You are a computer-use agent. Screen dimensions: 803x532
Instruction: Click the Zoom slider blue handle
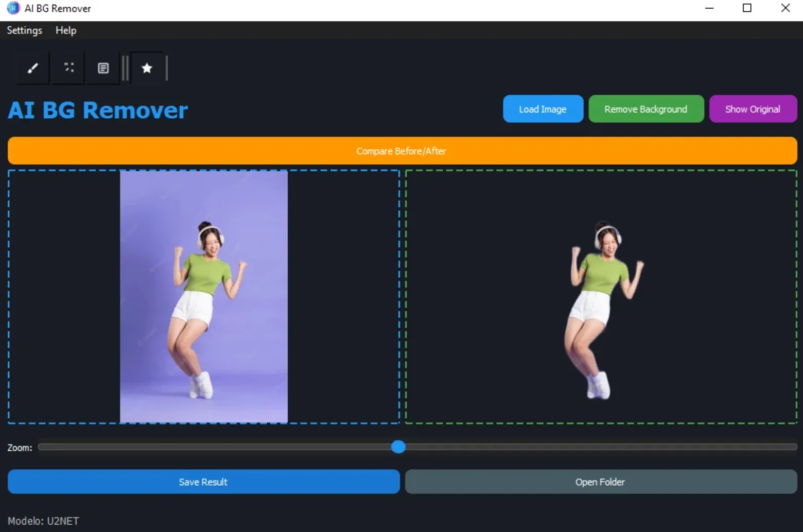398,447
